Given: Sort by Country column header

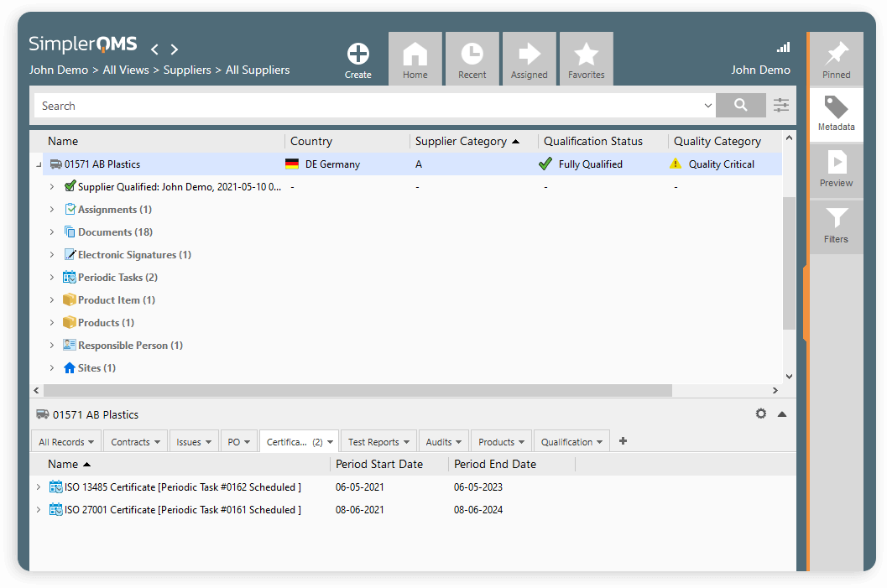Looking at the screenshot, I should point(311,142).
